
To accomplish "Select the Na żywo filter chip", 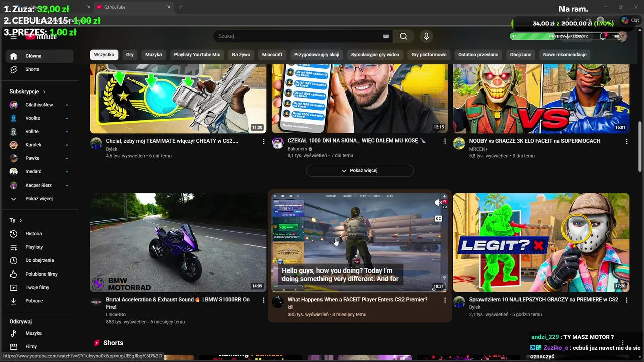I will click(x=241, y=55).
